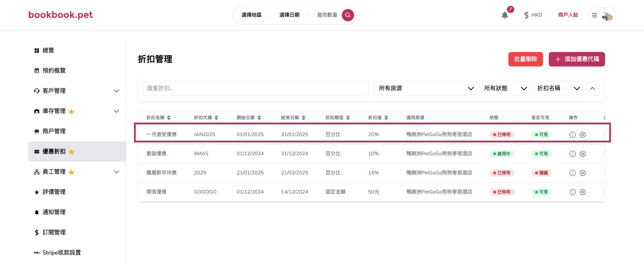
Task: Toggle 可見 badge of 一月激安優惠
Action: (541, 135)
